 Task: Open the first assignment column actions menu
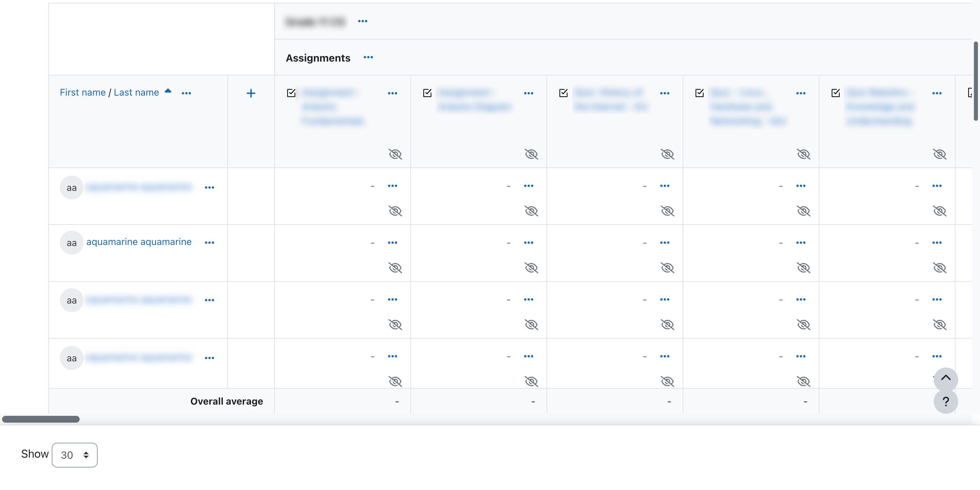click(x=392, y=93)
